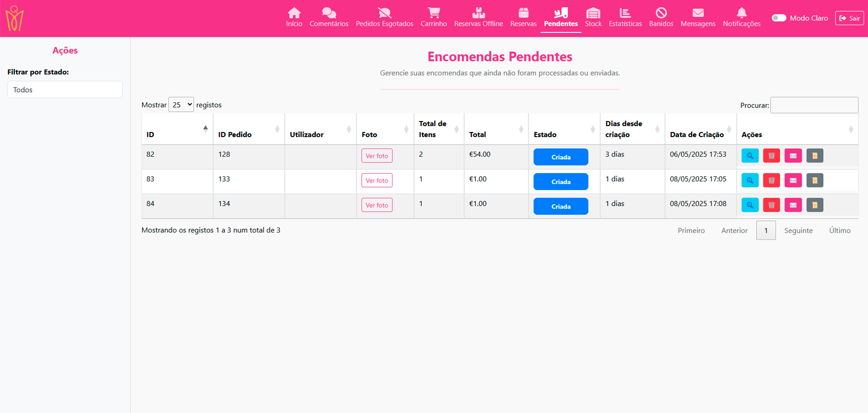
Task: Click the Sair logout button
Action: pos(849,18)
